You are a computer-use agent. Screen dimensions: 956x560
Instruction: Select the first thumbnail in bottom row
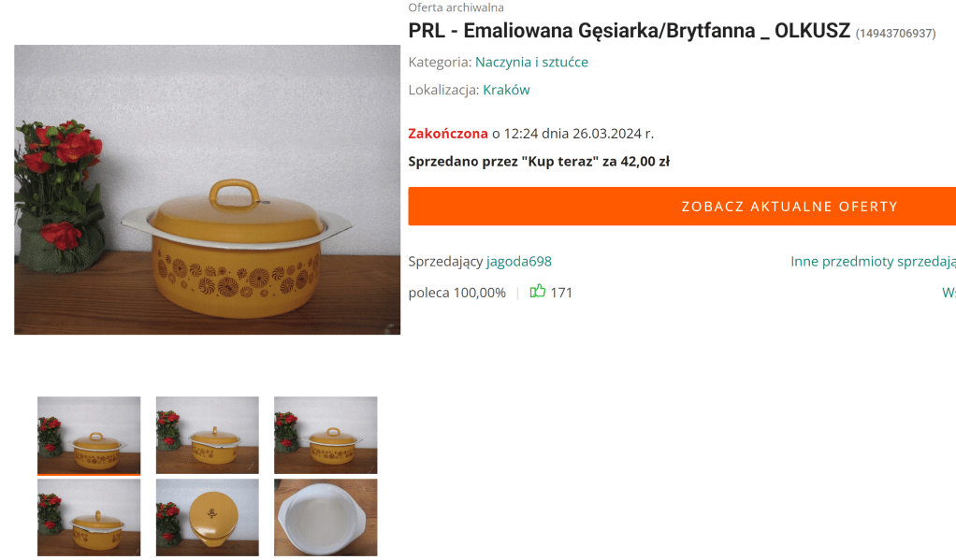tap(89, 517)
